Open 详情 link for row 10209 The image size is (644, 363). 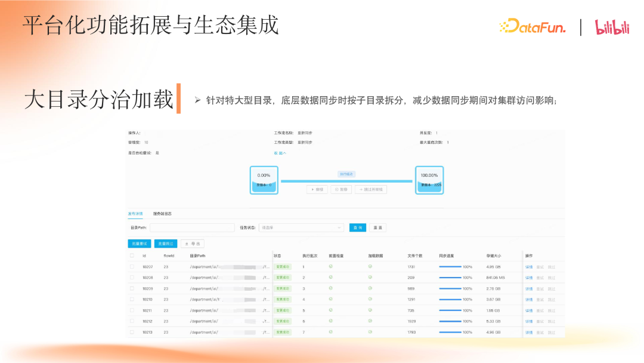529,288
